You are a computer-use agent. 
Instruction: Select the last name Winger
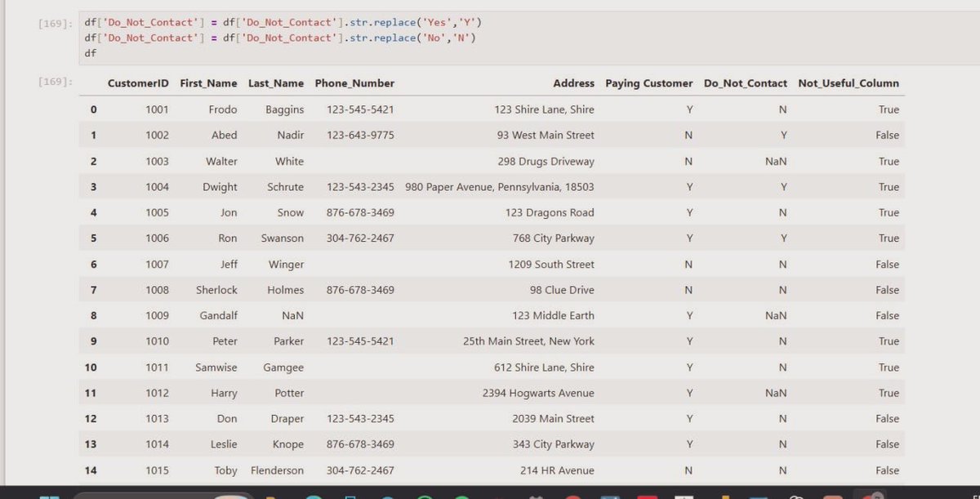(286, 265)
